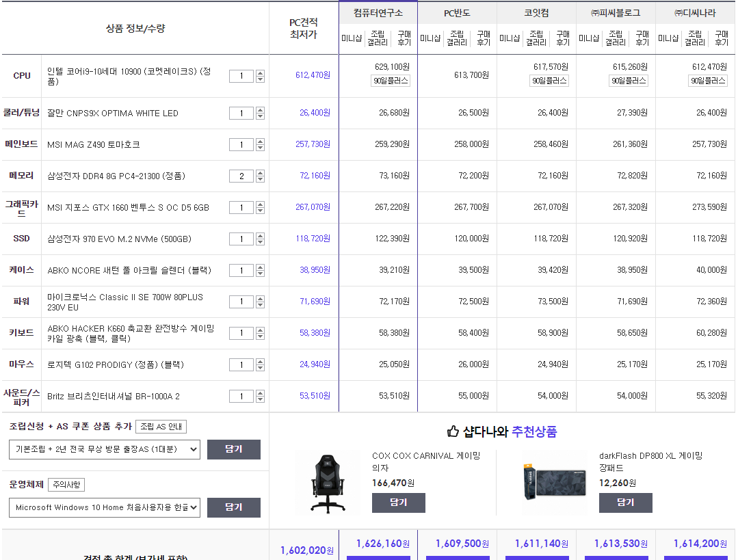Decrease quantity of 970 EVO SSD
Image resolution: width=738 pixels, height=560 pixels.
coord(261,242)
